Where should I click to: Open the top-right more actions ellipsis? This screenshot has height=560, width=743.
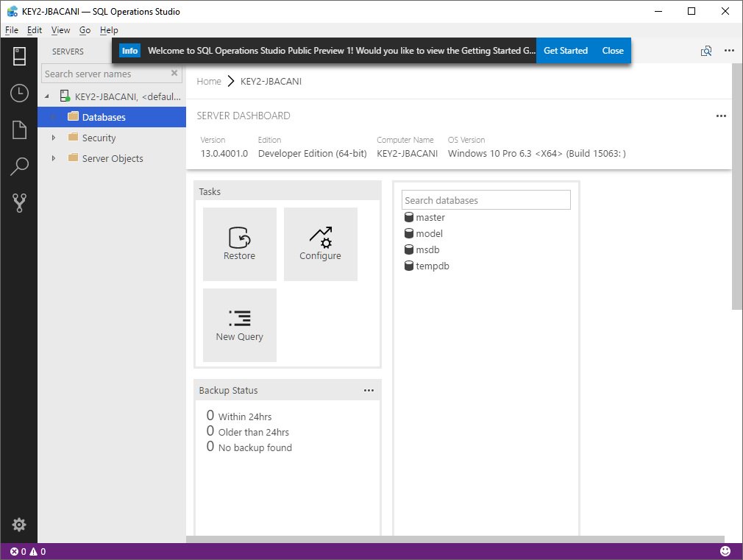[729, 50]
